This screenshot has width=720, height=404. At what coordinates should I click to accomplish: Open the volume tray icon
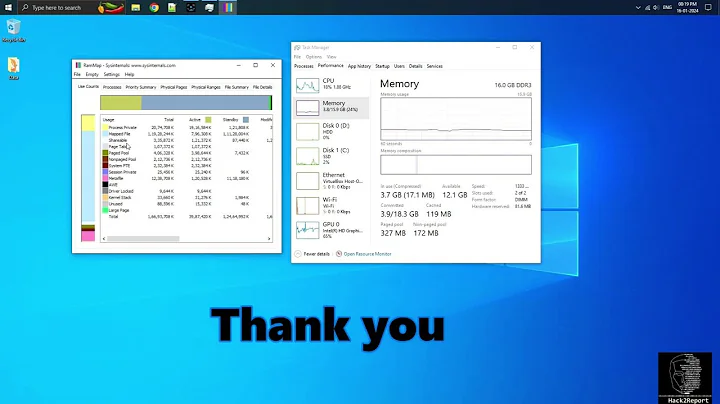point(656,7)
